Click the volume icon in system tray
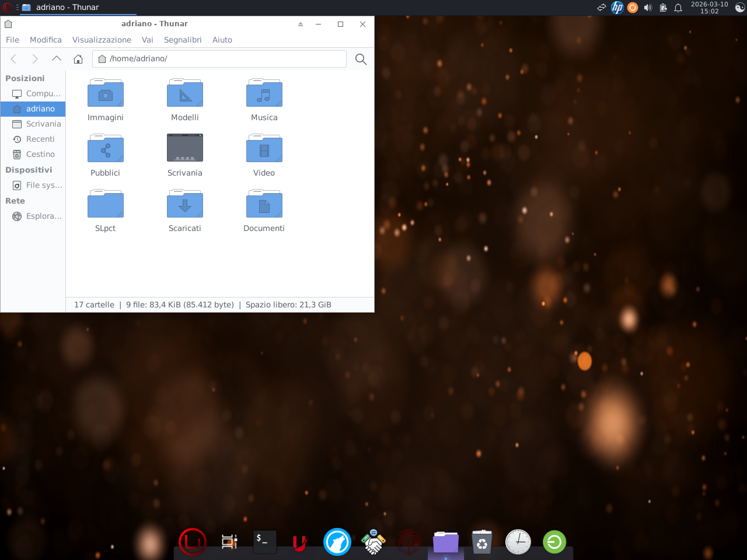This screenshot has height=560, width=747. [x=648, y=8]
